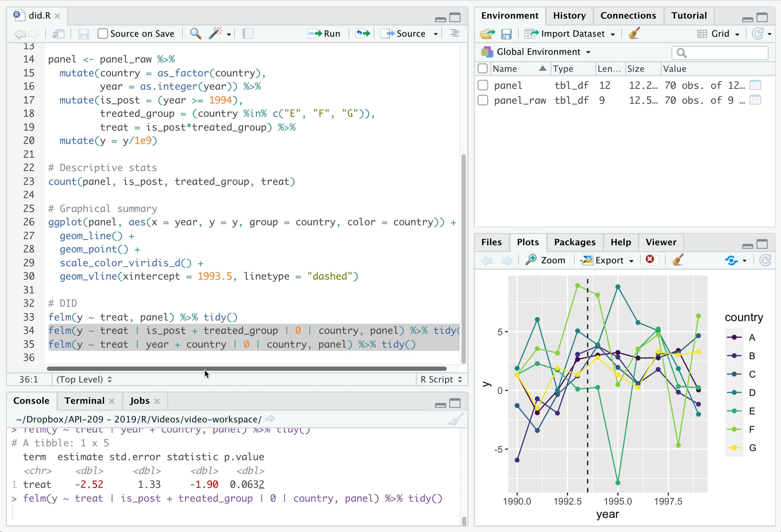The width and height of the screenshot is (781, 532).
Task: Tick the panel object checkbox
Action: click(x=483, y=85)
